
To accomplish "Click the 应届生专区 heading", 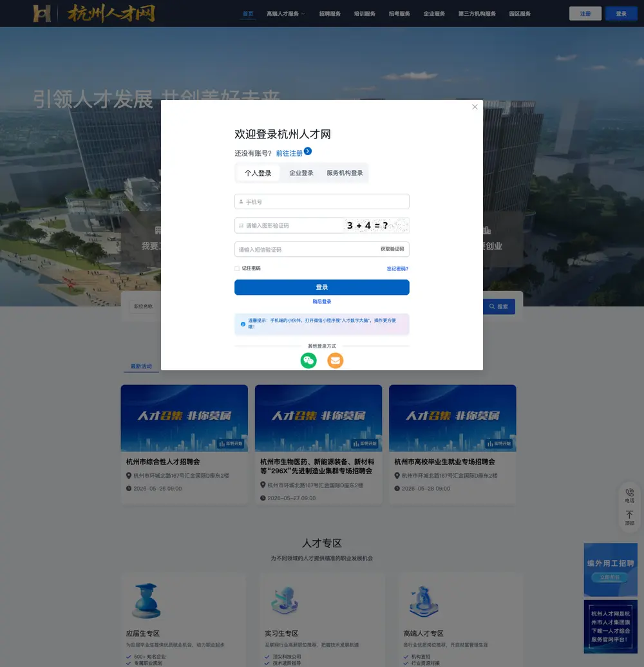I will point(142,634).
